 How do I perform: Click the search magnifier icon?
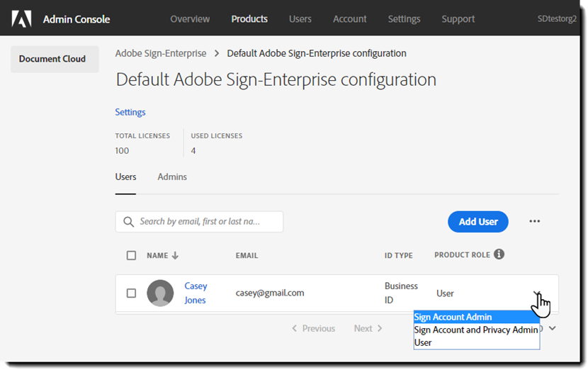pyautogui.click(x=128, y=222)
